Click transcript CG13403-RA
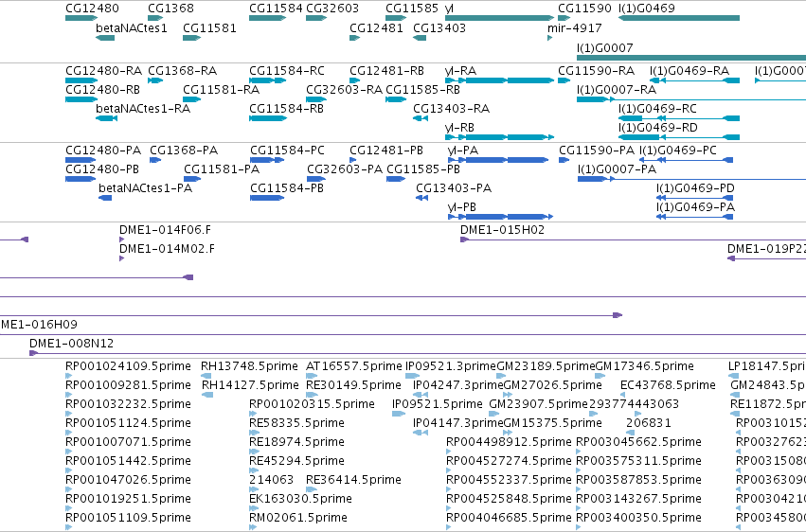 (452, 108)
